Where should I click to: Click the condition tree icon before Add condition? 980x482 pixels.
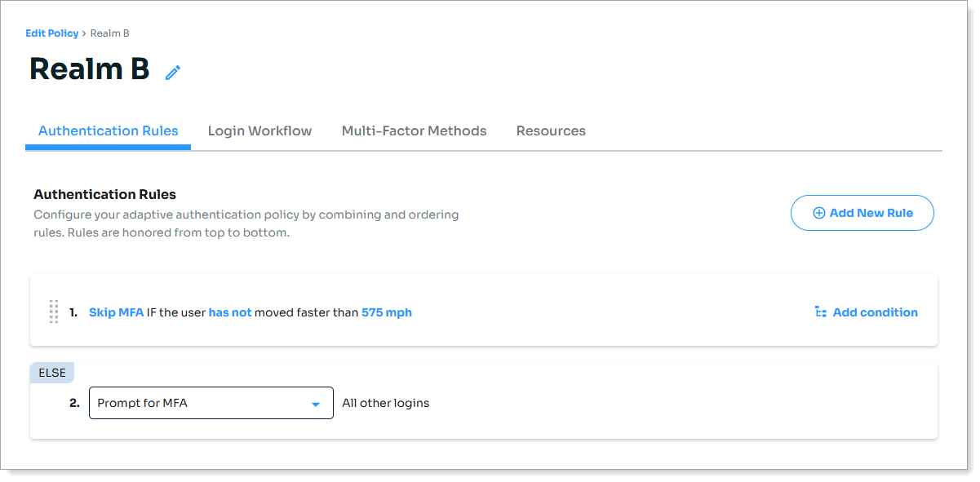tap(821, 312)
